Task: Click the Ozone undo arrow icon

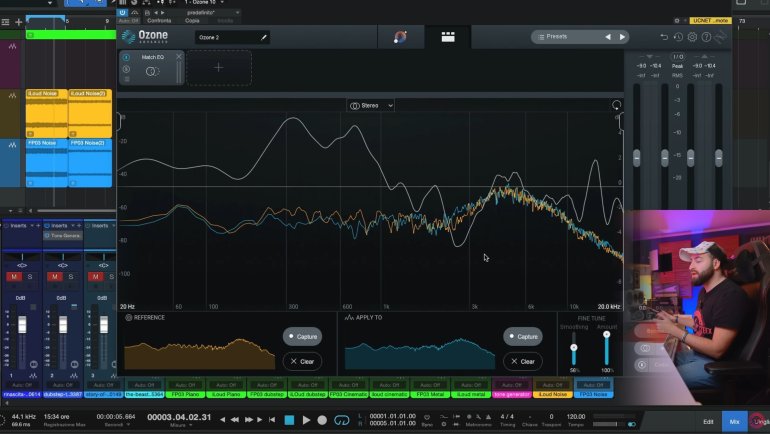Action: click(665, 37)
